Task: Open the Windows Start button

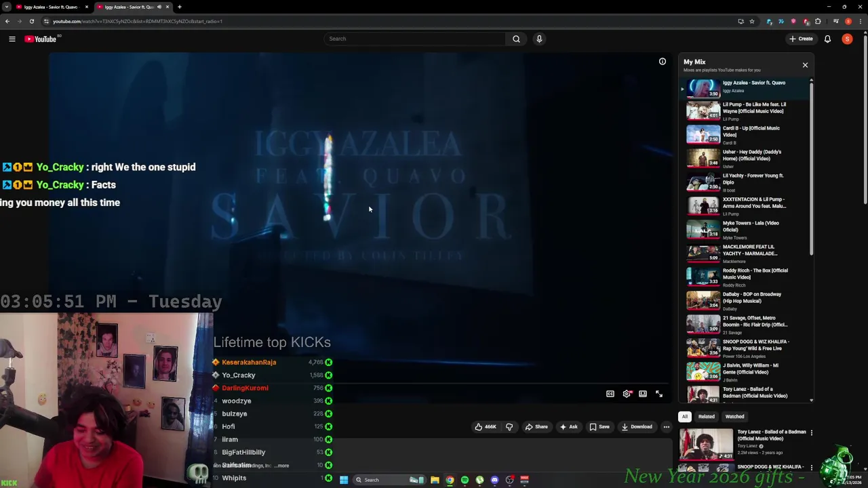Action: (x=344, y=480)
